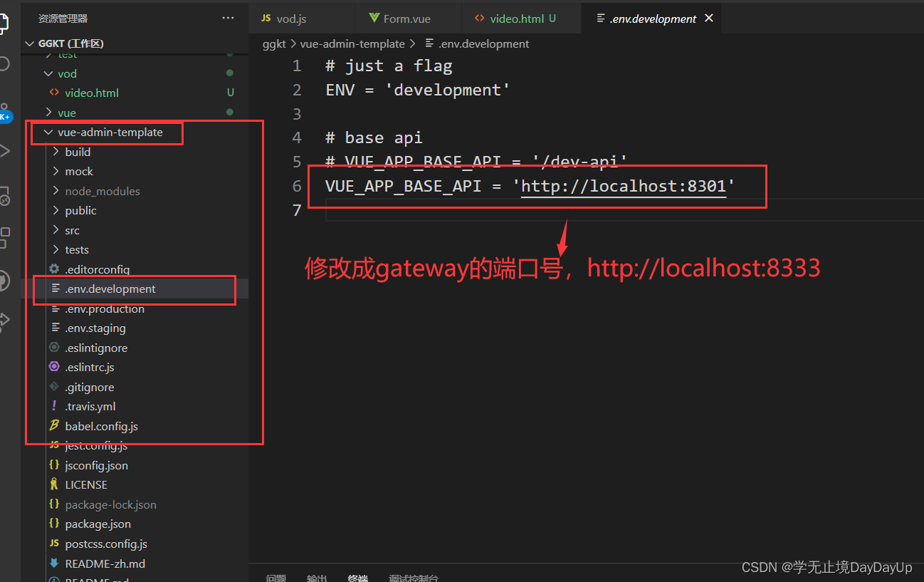Screen dimensions: 924x582
Task: Open the 终端 panel tab
Action: (358, 578)
